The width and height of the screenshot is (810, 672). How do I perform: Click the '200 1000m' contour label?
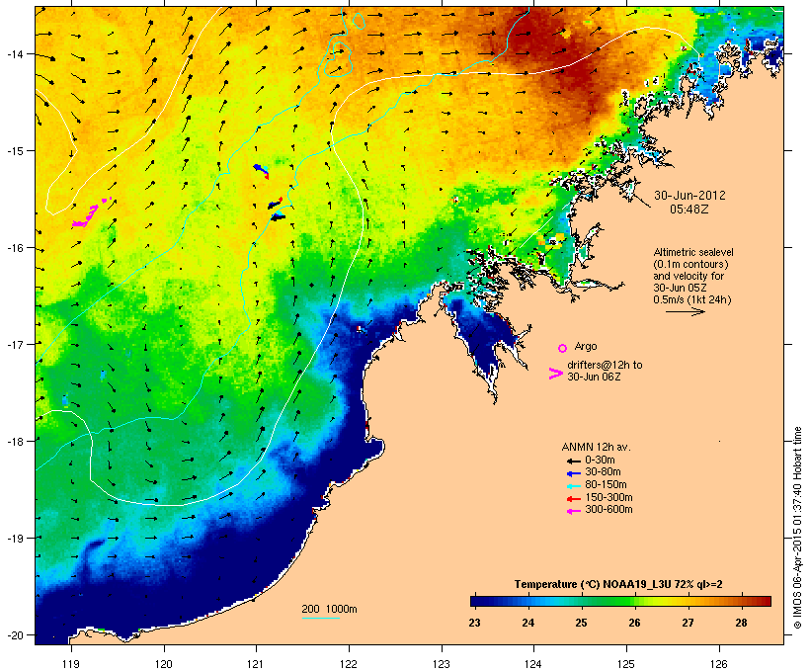pyautogui.click(x=329, y=609)
